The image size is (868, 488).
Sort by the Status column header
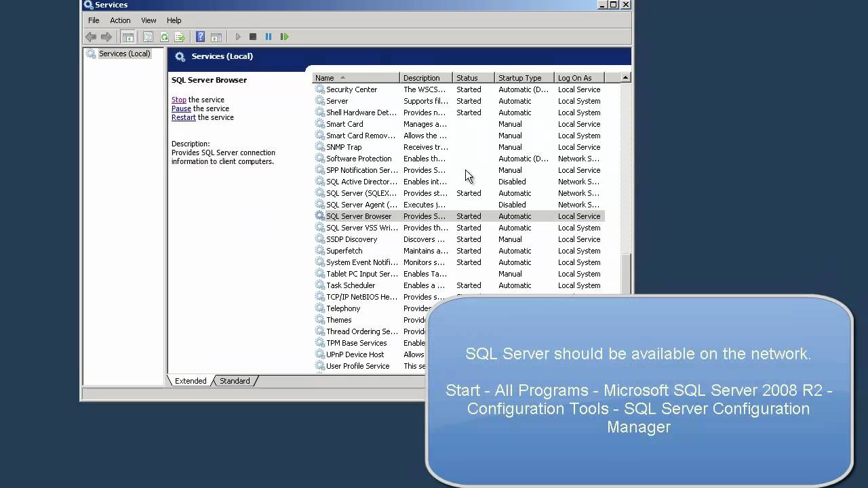[x=473, y=78]
